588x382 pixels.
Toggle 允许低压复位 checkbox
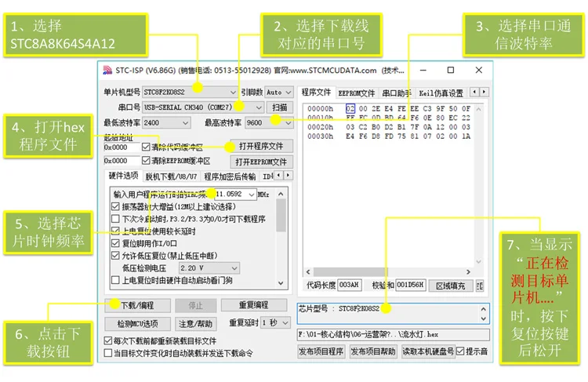[x=115, y=256]
